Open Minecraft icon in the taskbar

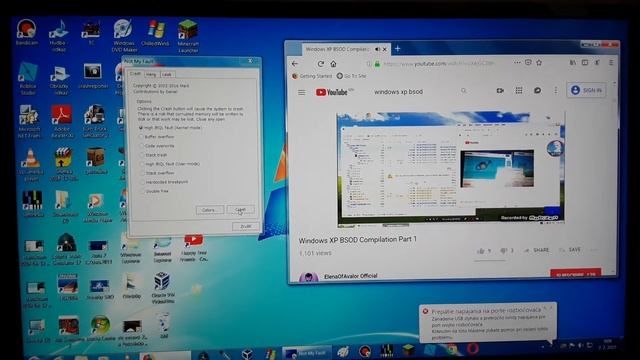pyautogui.click(x=408, y=349)
